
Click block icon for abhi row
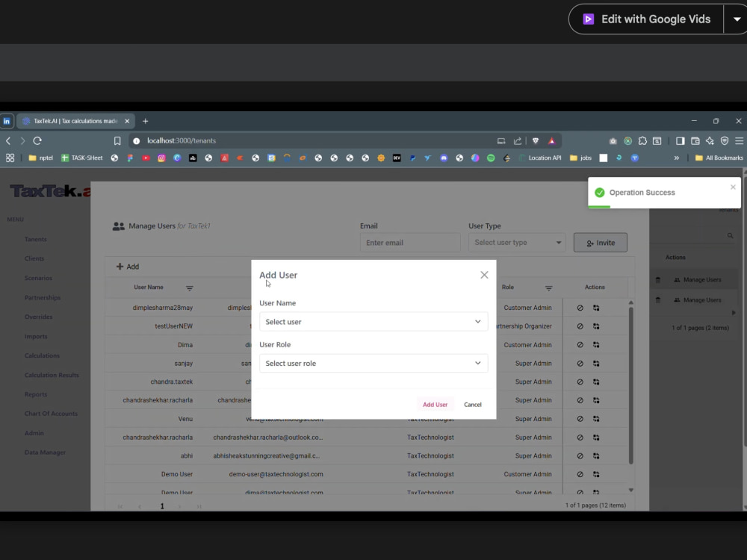coord(580,455)
